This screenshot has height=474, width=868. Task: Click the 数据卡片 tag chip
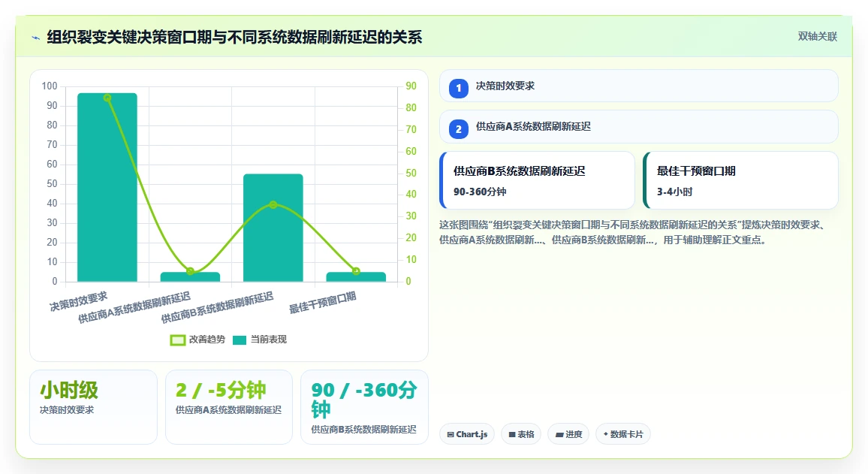[623, 434]
